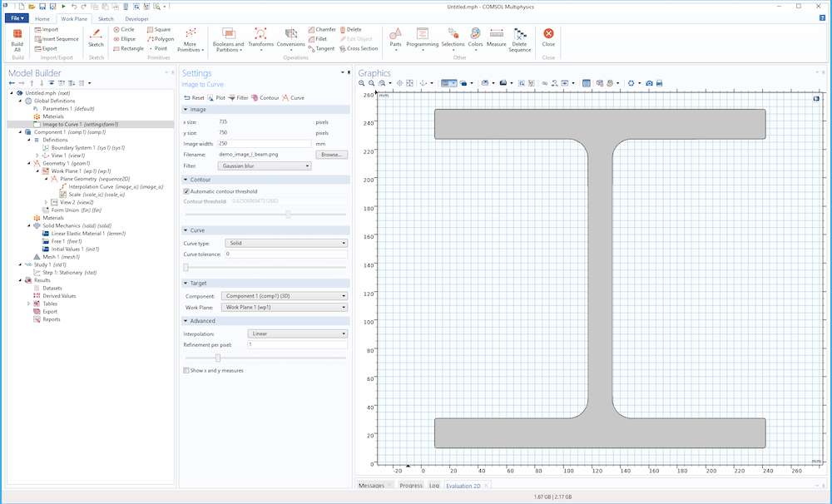Apply the Chamfer operation
Image resolution: width=832 pixels, height=504 pixels.
pos(321,30)
